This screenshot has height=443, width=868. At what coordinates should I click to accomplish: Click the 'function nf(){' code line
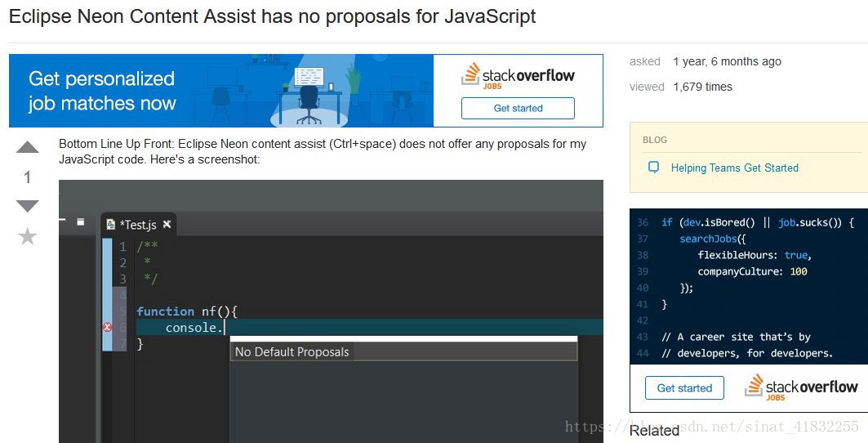pos(187,311)
